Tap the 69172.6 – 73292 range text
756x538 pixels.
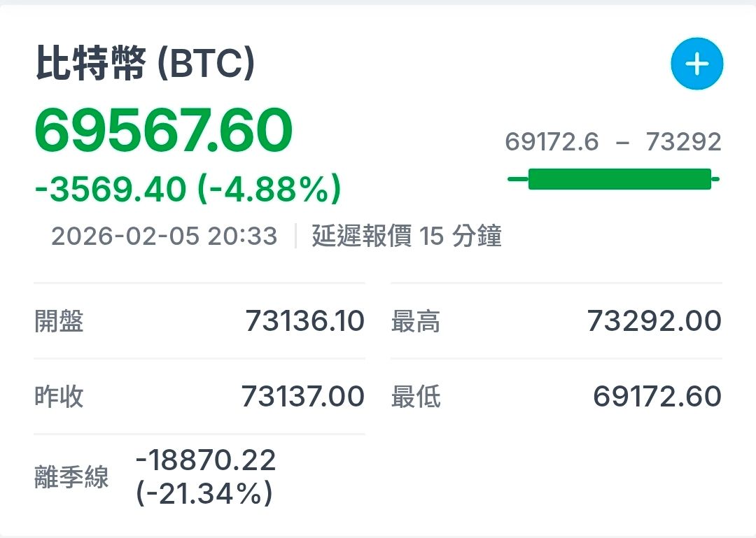(613, 143)
